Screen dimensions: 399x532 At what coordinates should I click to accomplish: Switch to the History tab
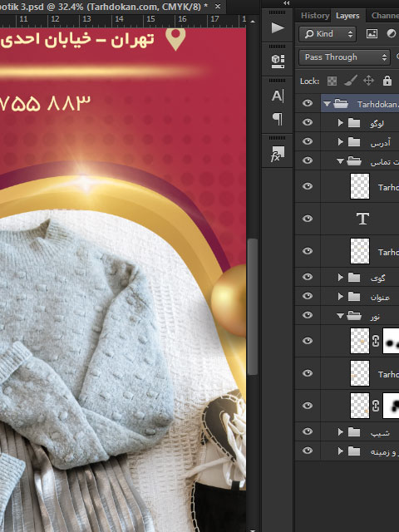(x=315, y=16)
